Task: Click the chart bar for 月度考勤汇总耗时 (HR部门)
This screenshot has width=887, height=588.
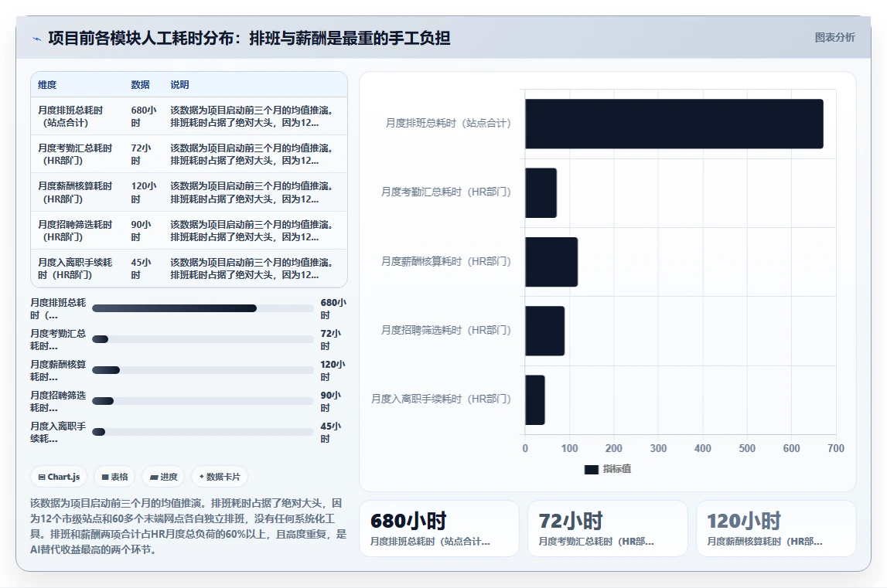Action: click(541, 193)
